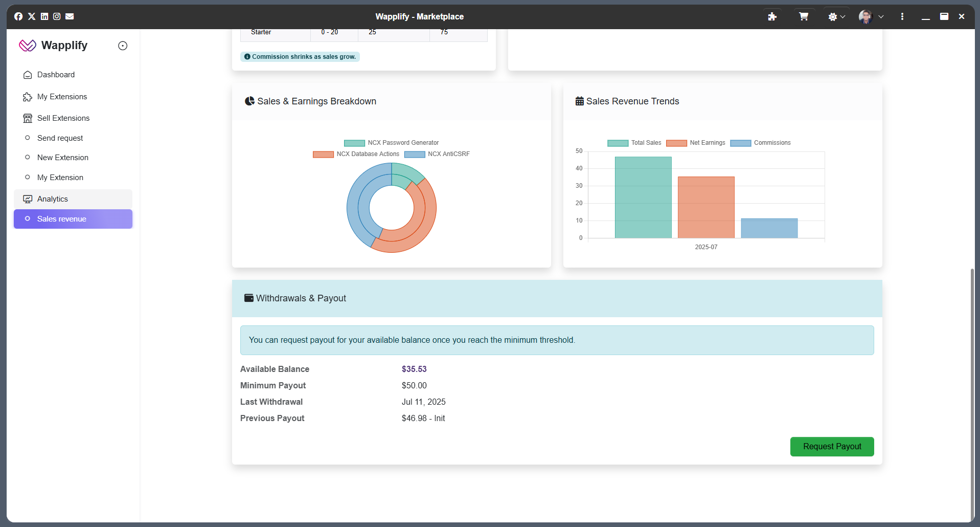
Task: Click the $46.98 - Init previous payout
Action: click(x=423, y=419)
